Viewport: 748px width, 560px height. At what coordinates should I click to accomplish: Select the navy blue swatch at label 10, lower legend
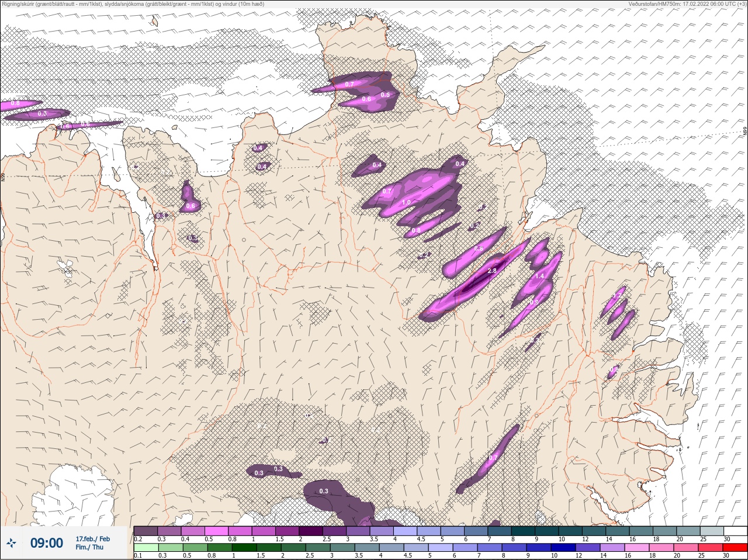(562, 548)
